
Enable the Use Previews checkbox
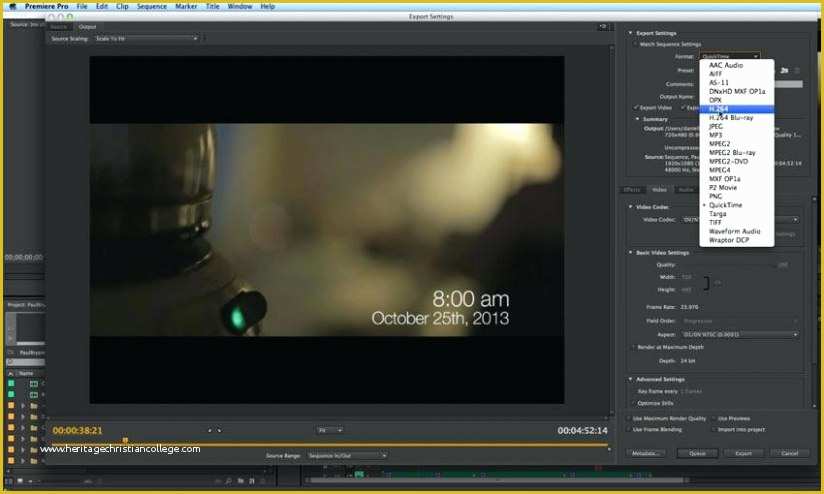point(714,418)
